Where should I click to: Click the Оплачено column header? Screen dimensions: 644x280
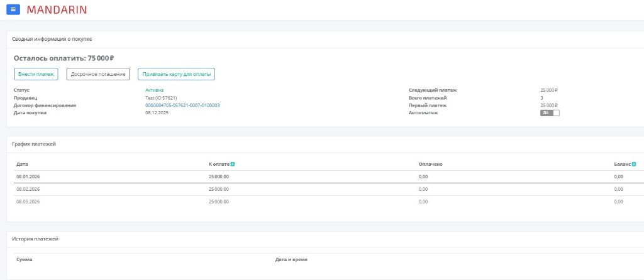[431, 164]
